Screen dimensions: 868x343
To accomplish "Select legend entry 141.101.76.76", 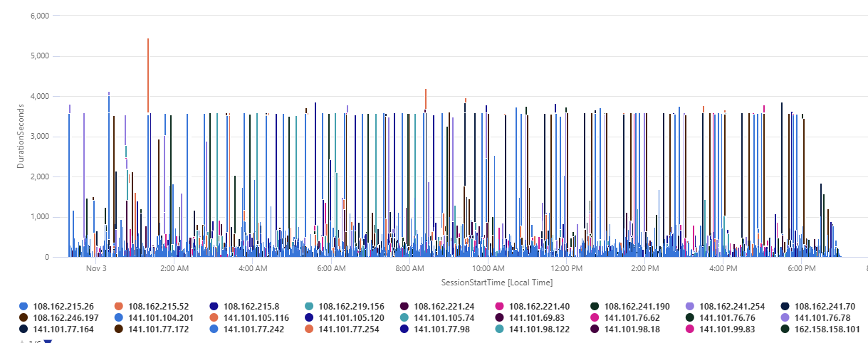I will click(720, 317).
